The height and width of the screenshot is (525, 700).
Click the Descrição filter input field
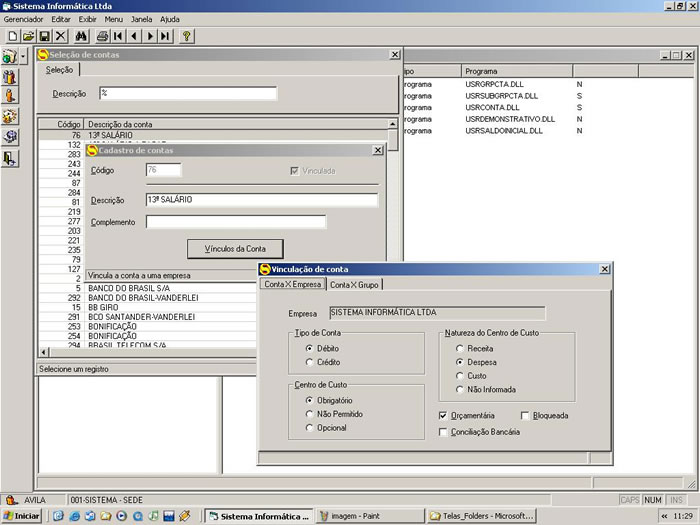pos(188,93)
